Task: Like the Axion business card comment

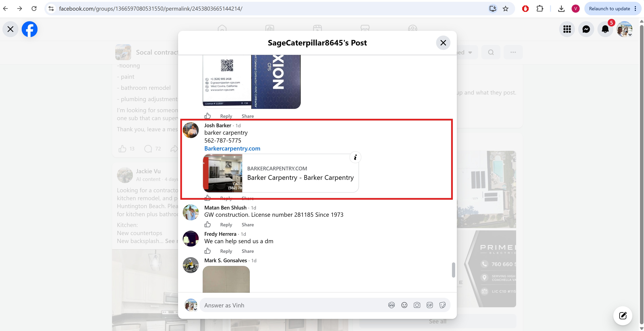Action: click(208, 116)
